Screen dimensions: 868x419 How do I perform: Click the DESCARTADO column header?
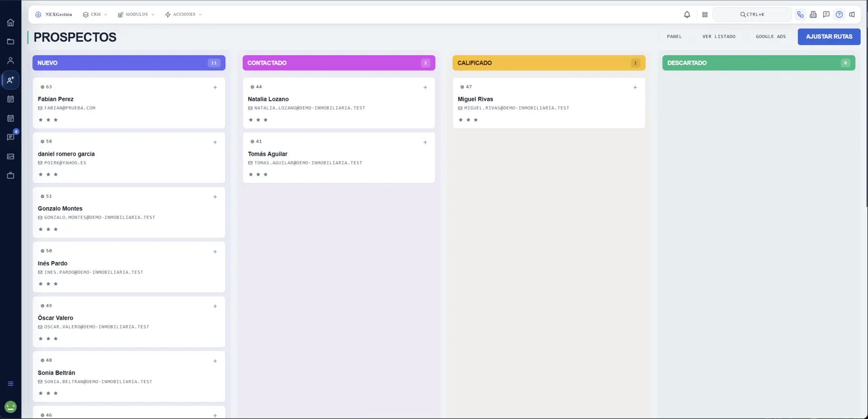click(x=759, y=63)
